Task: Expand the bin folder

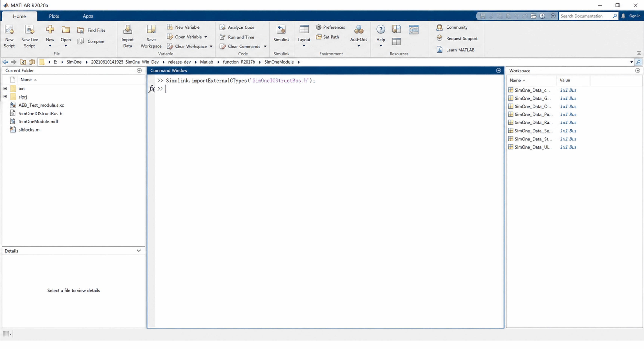Action: [5, 89]
